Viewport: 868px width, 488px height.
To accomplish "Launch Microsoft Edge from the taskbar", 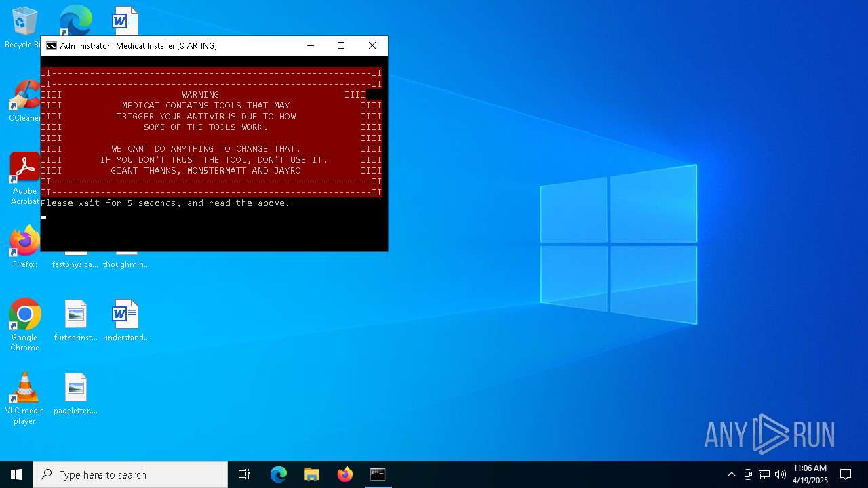I will coord(279,474).
